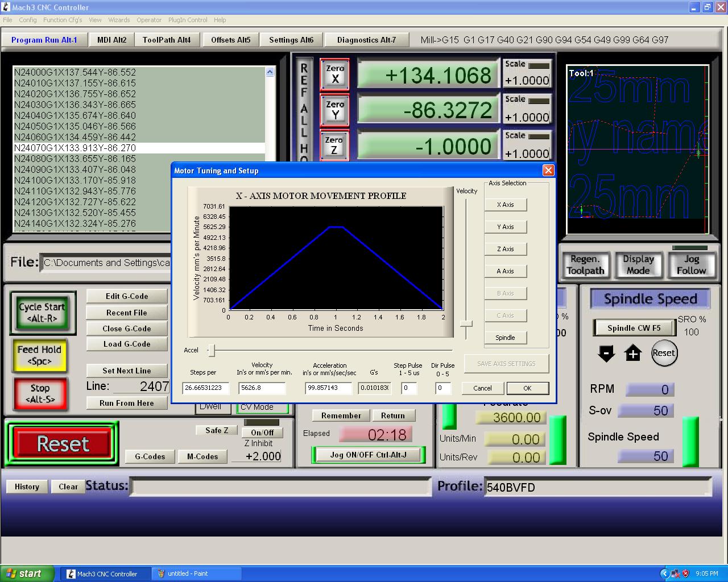This screenshot has width=728, height=582.
Task: Toggle Jog Follow mode
Action: (x=690, y=265)
